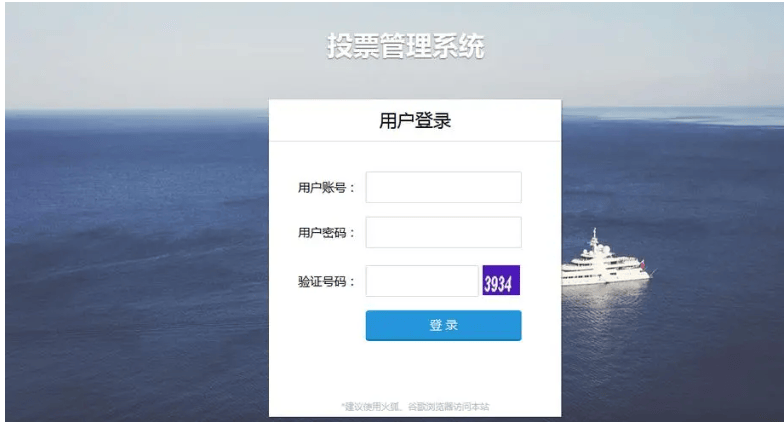
Task: Click blank white area below 登录 button
Action: pyautogui.click(x=414, y=370)
